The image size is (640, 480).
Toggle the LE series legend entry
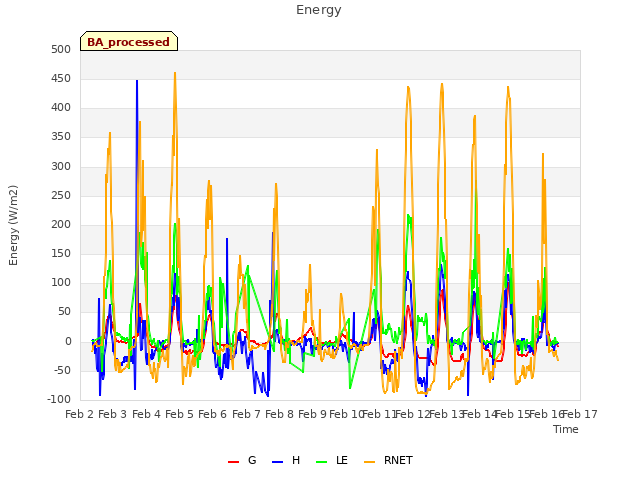coord(332,460)
